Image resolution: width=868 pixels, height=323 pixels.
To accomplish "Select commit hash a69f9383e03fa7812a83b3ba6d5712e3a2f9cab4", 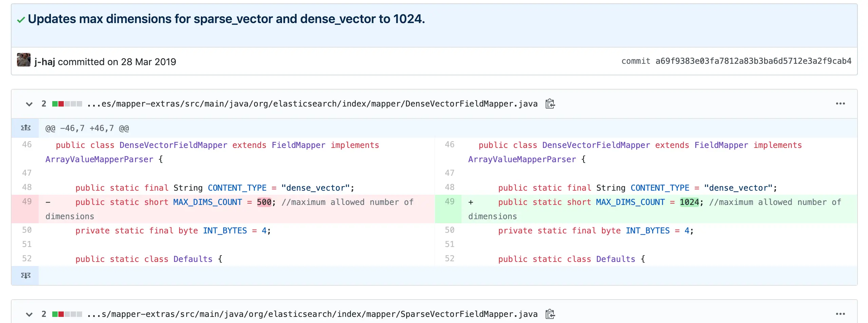I will 753,61.
